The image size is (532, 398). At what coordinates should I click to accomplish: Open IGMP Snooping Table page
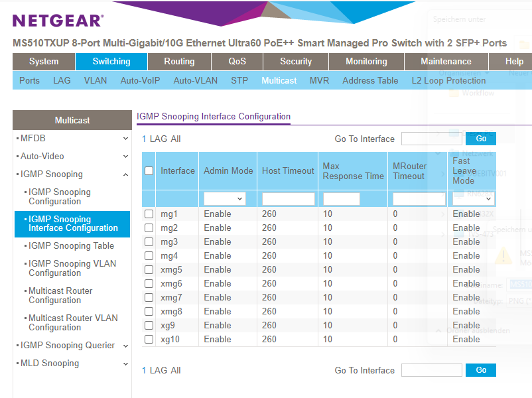tap(71, 245)
